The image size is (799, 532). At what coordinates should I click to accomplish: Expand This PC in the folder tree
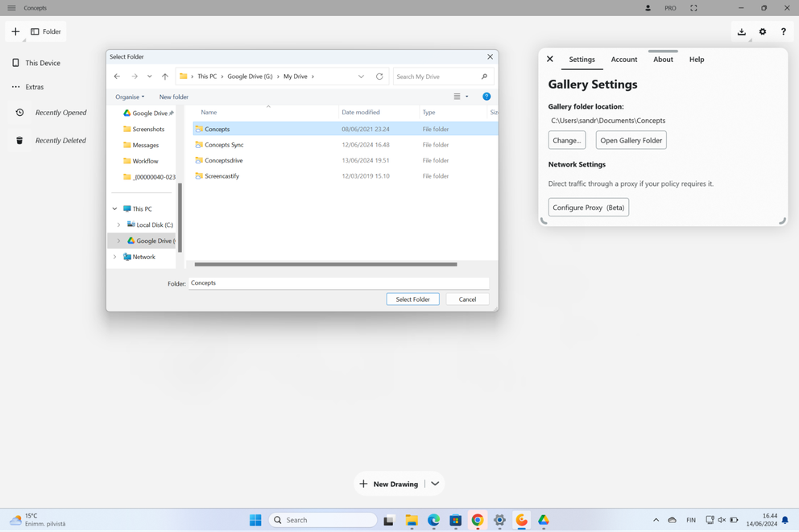click(114, 208)
